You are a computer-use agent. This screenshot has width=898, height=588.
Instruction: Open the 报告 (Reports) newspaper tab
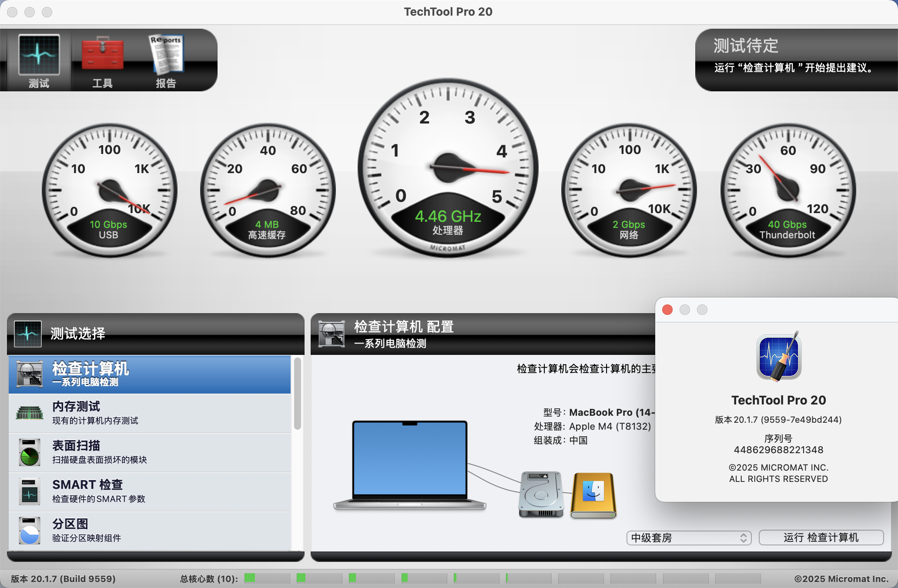(x=166, y=61)
